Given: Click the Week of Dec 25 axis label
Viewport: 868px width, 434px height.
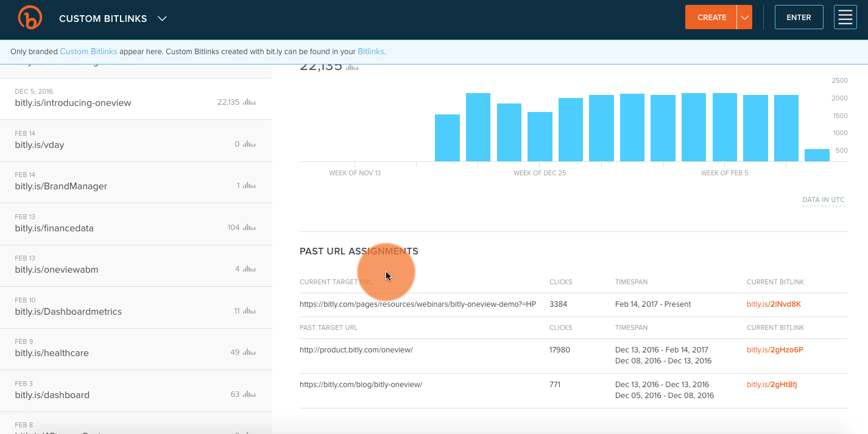Looking at the screenshot, I should point(540,173).
